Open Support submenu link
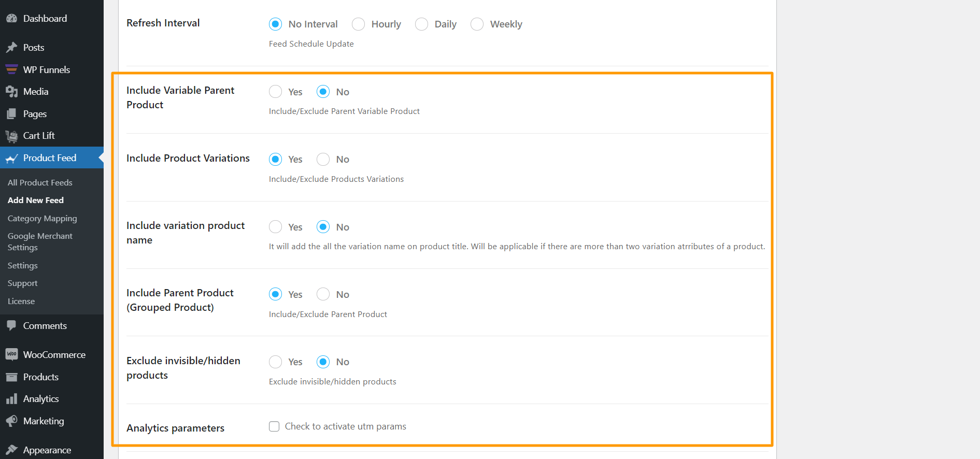 pos(23,283)
